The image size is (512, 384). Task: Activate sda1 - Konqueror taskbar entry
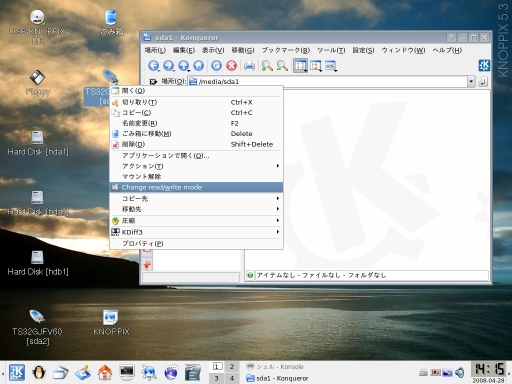pos(277,378)
